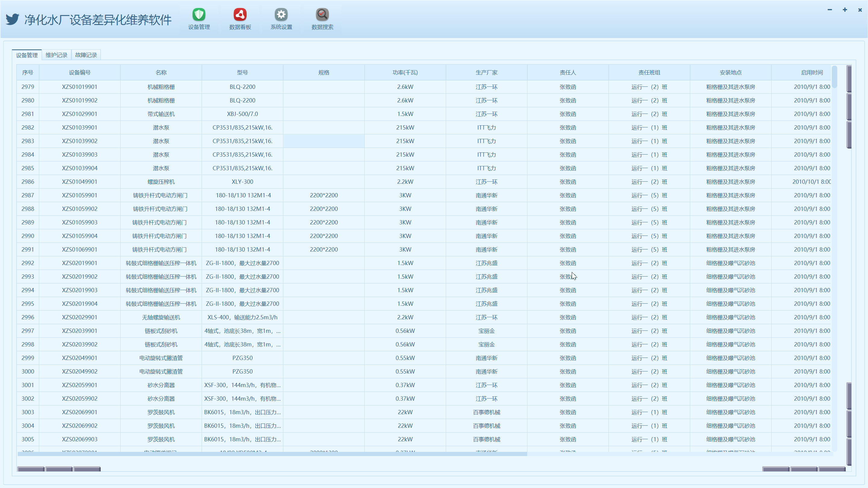Click the empty 规格 cell in row 2983
868x488 pixels.
pyautogui.click(x=324, y=141)
